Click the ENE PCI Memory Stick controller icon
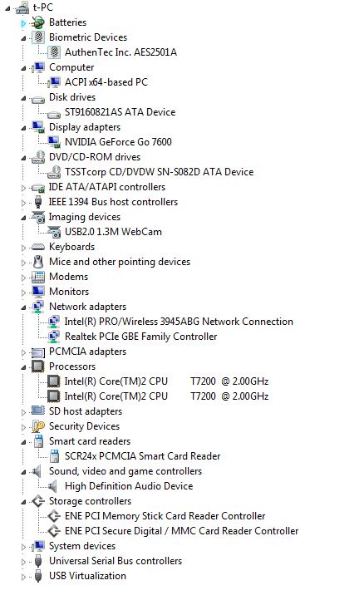The width and height of the screenshot is (364, 600). point(54,516)
